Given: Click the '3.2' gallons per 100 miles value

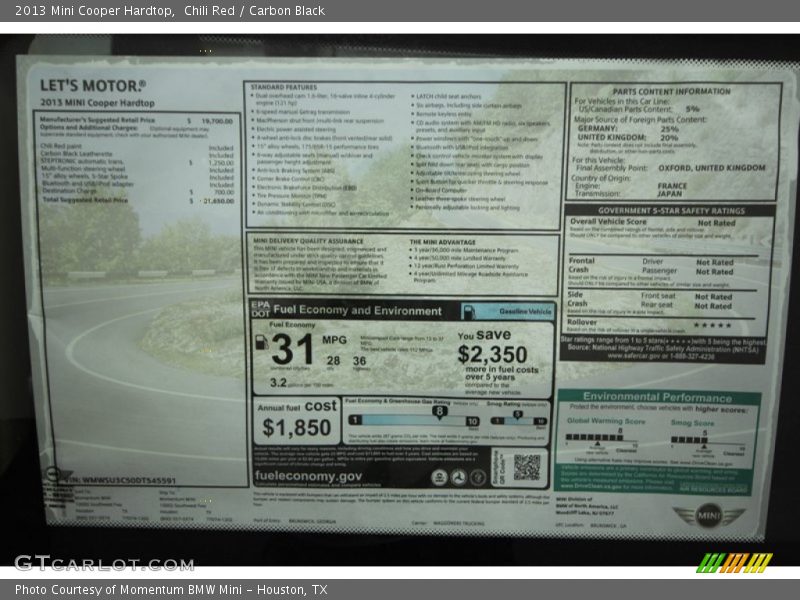Looking at the screenshot, I should pos(278,383).
